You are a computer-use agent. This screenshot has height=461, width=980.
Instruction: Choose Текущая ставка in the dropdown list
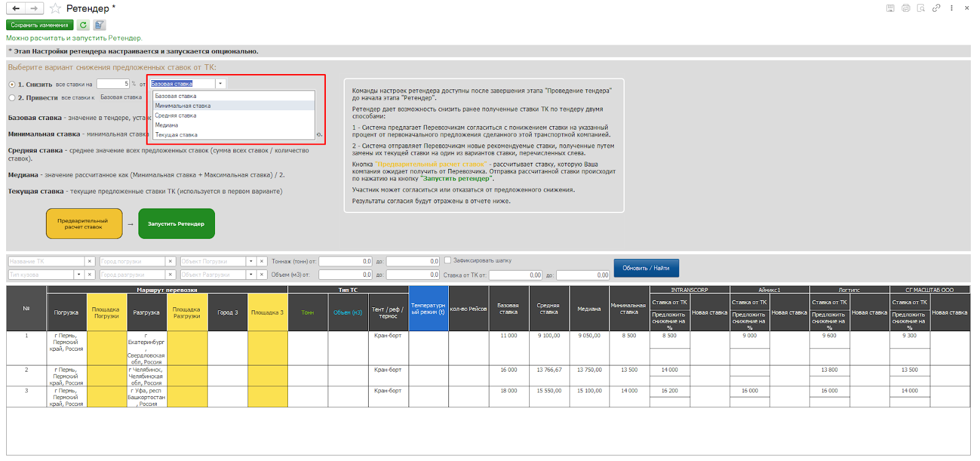tap(233, 135)
